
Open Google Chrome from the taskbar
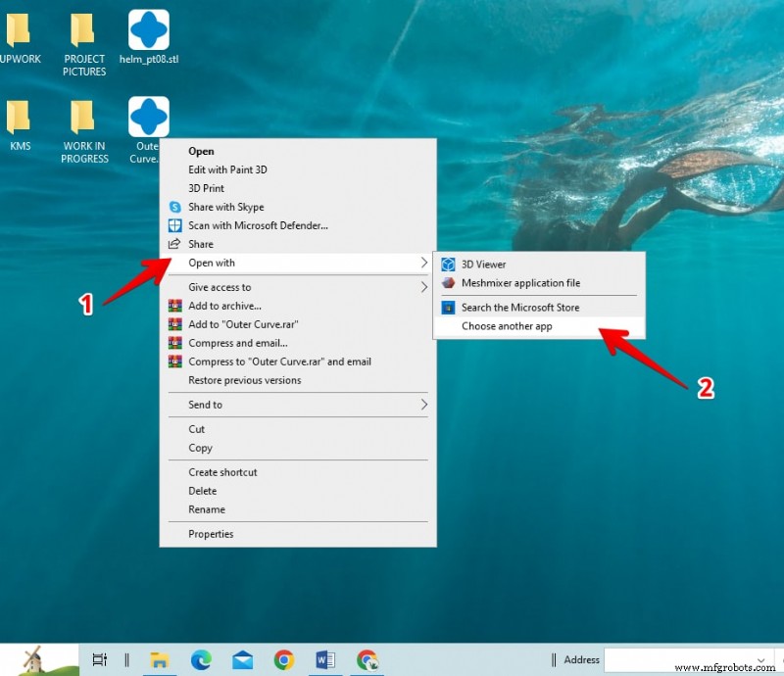[x=284, y=660]
